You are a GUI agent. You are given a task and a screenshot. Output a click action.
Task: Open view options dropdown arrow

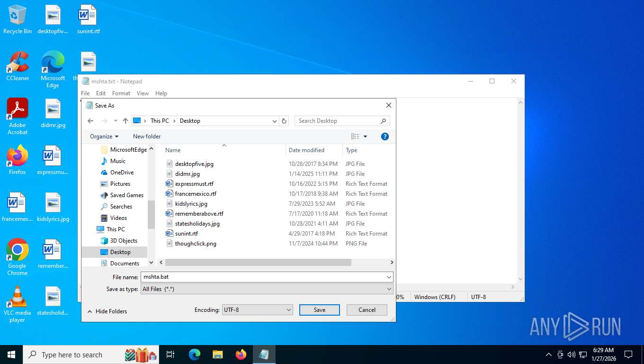tap(366, 136)
